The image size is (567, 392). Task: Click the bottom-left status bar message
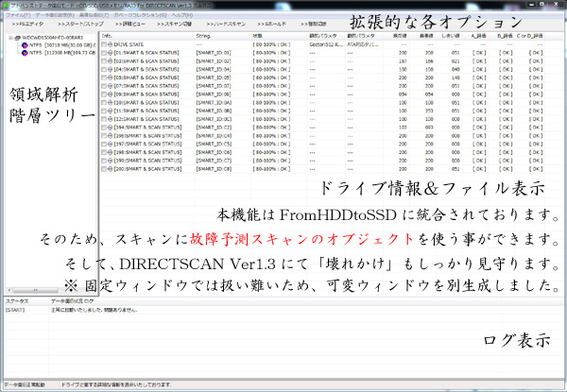(25, 385)
